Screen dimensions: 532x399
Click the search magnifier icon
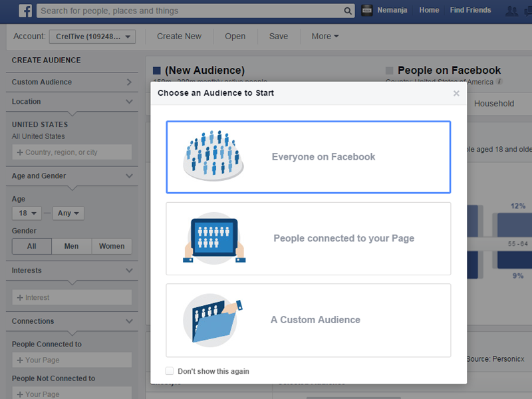click(x=348, y=11)
